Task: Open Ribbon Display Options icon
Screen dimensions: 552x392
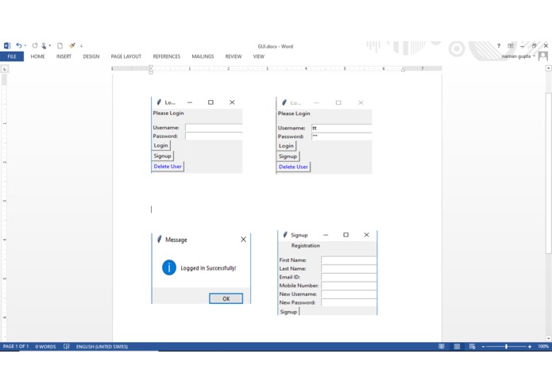Action: click(x=511, y=46)
